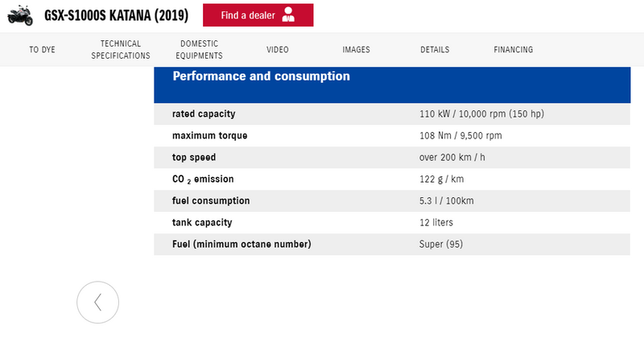
Task: Select the rated capacity label
Action: click(x=204, y=113)
